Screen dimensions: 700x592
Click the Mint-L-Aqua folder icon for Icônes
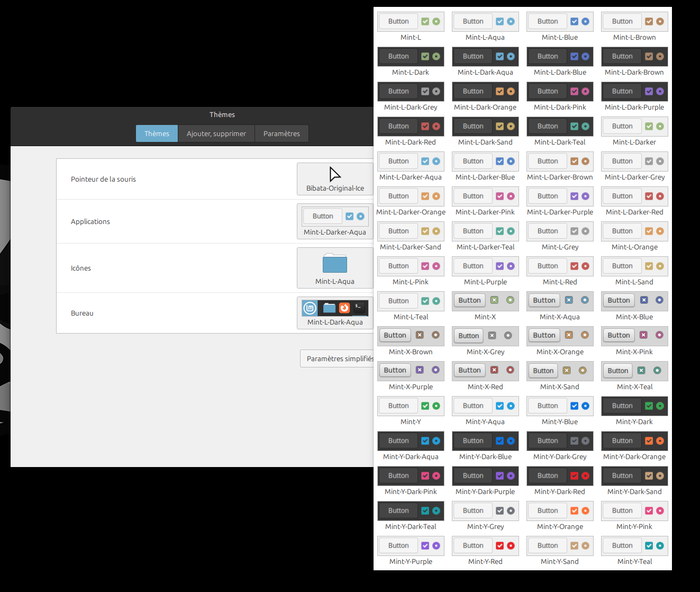(x=334, y=264)
